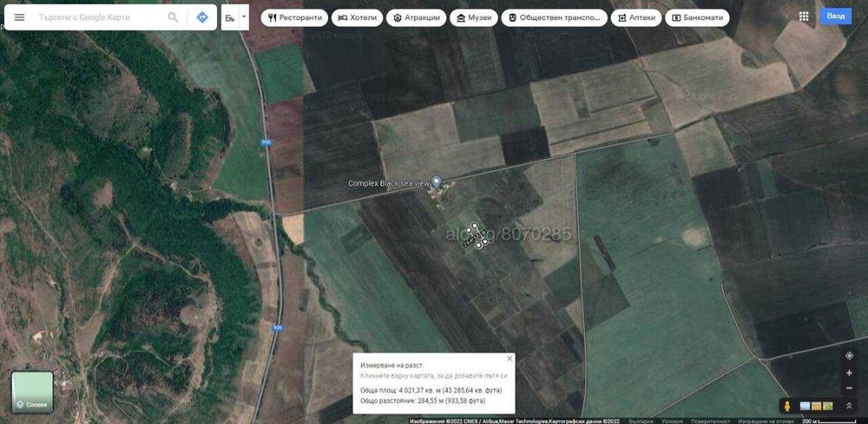Image resolution: width=868 pixels, height=424 pixels.
Task: Click the magnifying glass search icon
Action: [x=173, y=17]
